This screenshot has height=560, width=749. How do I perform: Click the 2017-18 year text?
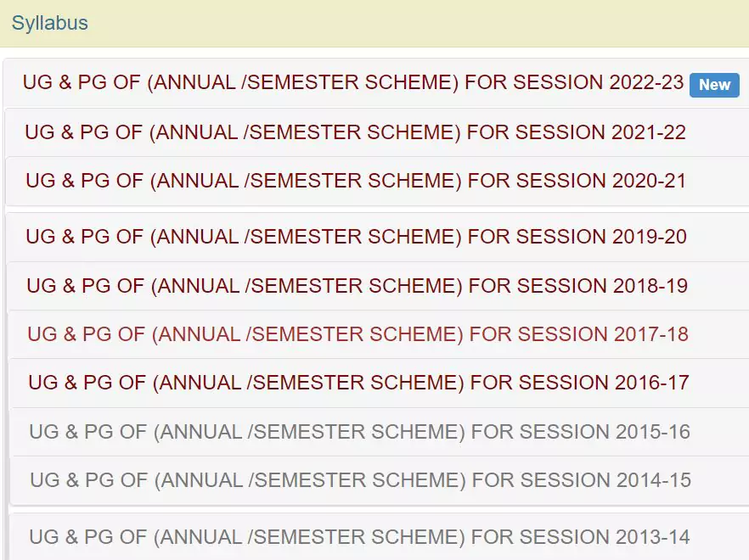(x=651, y=334)
